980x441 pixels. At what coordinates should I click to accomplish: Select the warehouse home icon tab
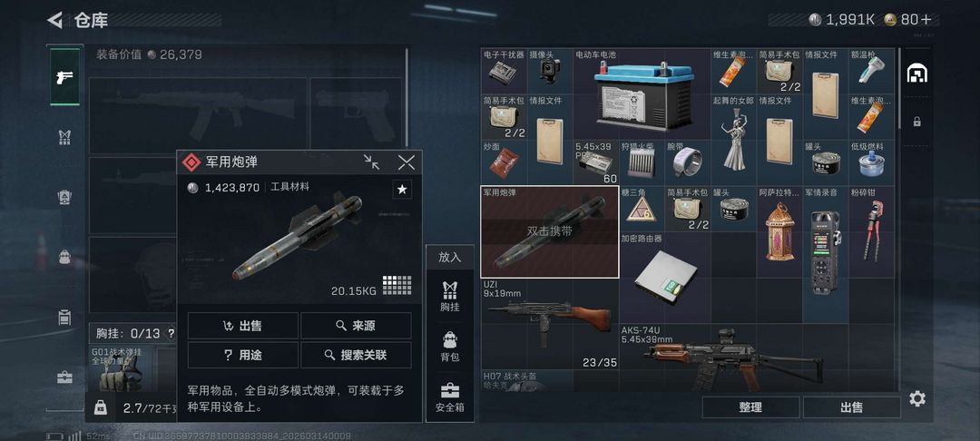(916, 73)
